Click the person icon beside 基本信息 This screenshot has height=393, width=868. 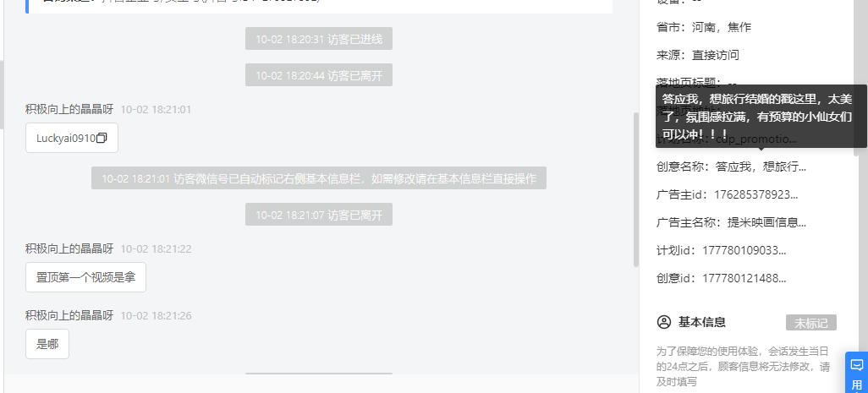click(664, 322)
